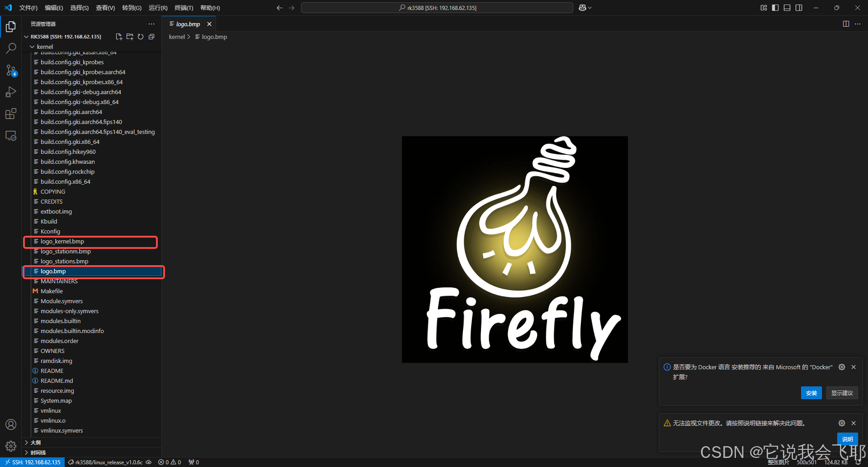Open editor more actions menu
The image size is (868, 467).
click(858, 24)
